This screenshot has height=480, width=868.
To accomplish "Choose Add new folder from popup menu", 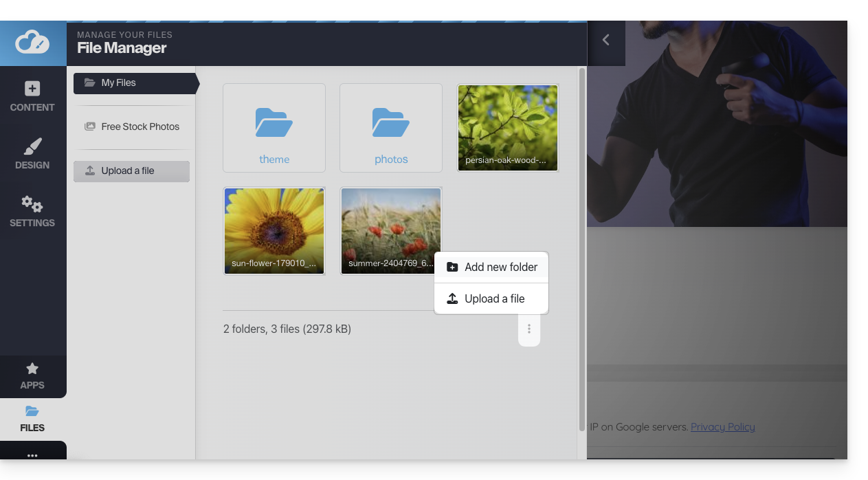I will pos(491,267).
